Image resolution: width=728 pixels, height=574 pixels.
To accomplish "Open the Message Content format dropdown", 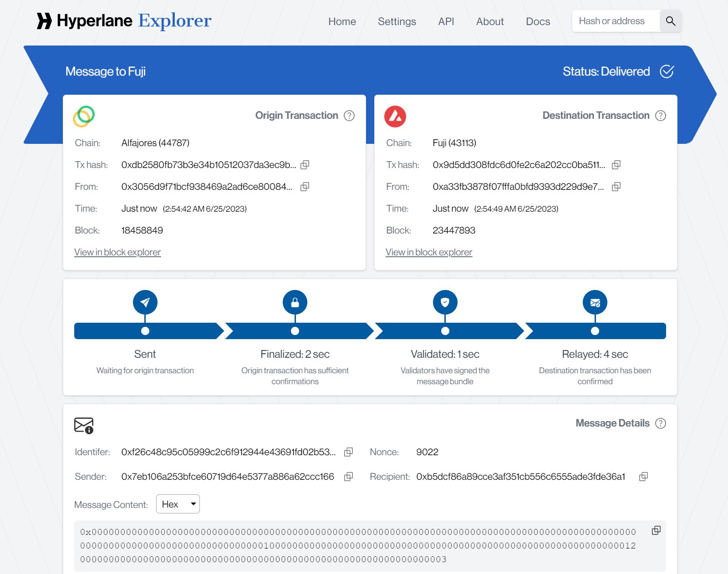I will [178, 504].
